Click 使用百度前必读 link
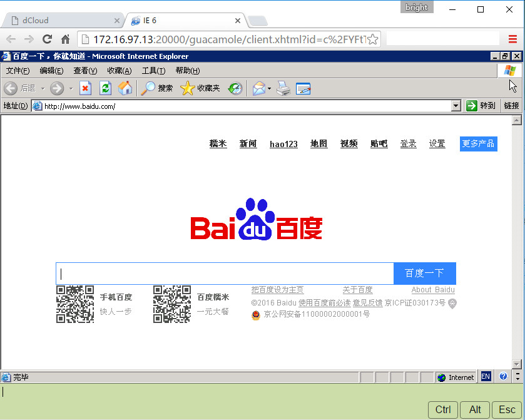 (324, 303)
